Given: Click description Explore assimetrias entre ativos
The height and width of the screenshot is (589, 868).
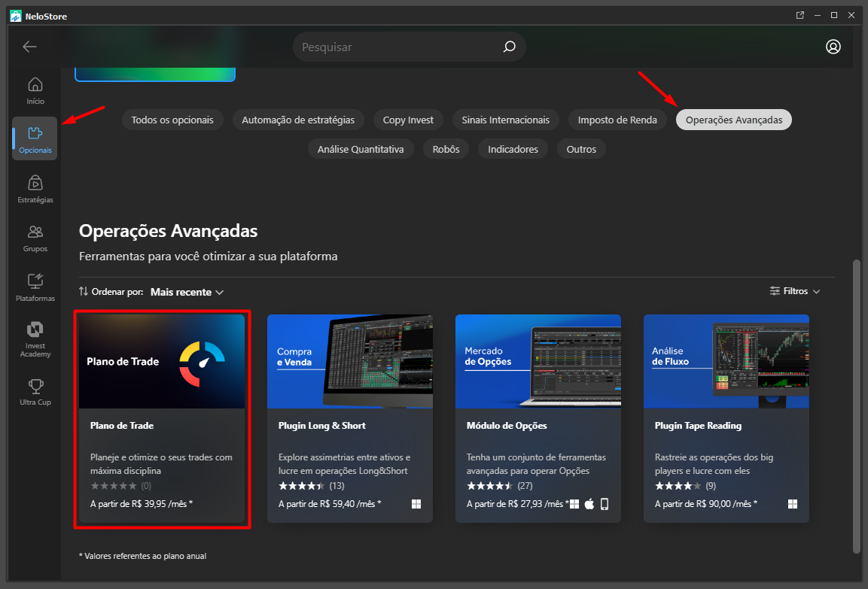Looking at the screenshot, I should [x=344, y=464].
